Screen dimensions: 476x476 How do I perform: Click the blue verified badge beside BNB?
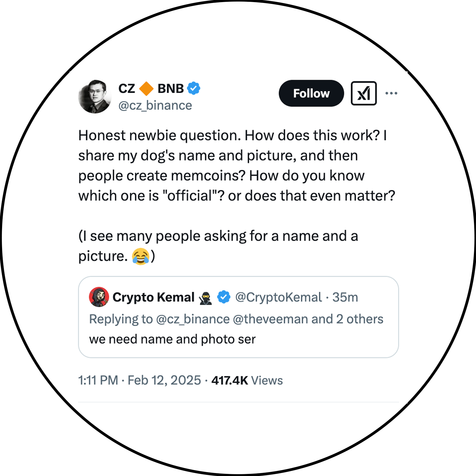(x=194, y=88)
